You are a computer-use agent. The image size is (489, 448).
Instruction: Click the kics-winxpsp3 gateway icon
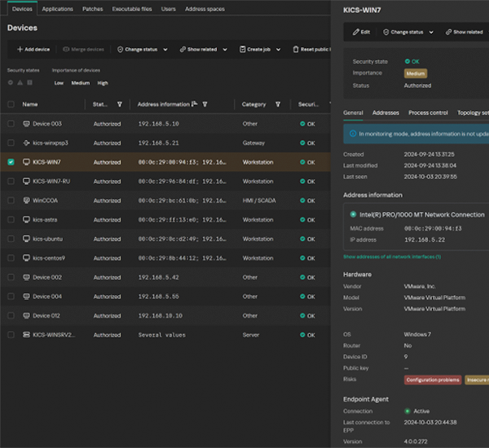point(27,143)
